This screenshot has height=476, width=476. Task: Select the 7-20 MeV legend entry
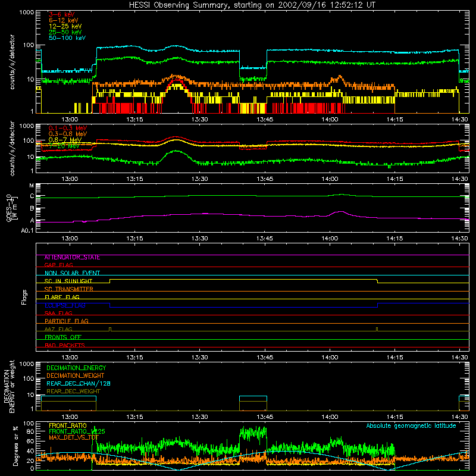pyautogui.click(x=64, y=146)
